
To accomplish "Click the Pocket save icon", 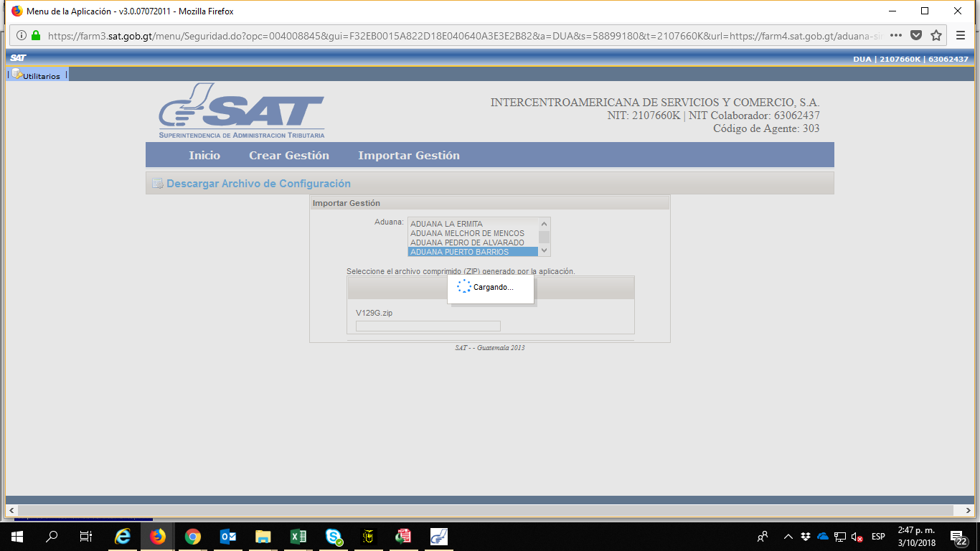I will [916, 35].
